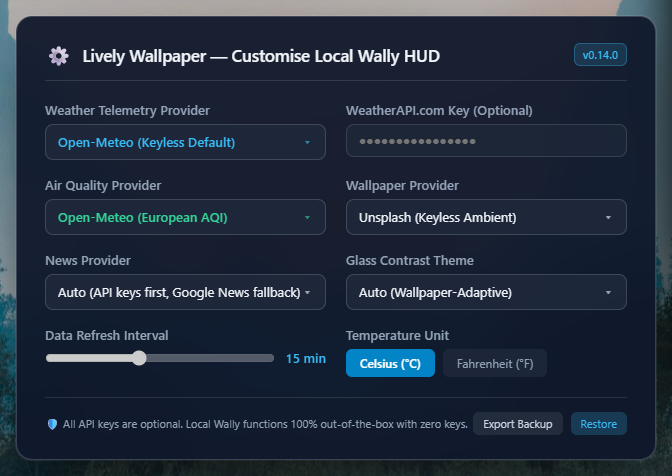Click the Glass Contrast Theme label
672x476 pixels.
coord(410,260)
